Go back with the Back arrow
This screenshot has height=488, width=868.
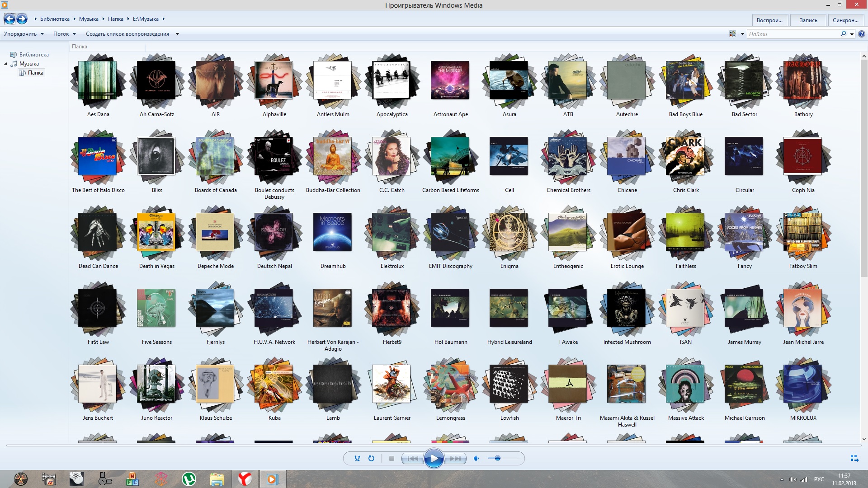coord(9,19)
